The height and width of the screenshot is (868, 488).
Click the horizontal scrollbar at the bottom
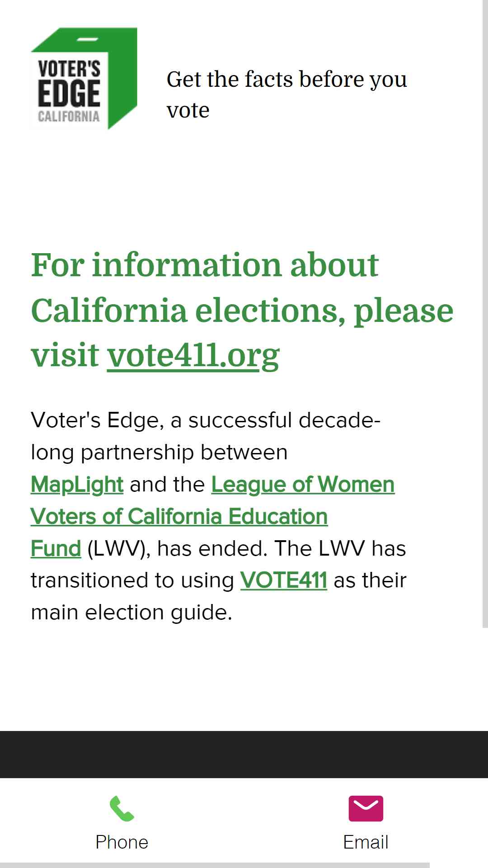point(215,865)
